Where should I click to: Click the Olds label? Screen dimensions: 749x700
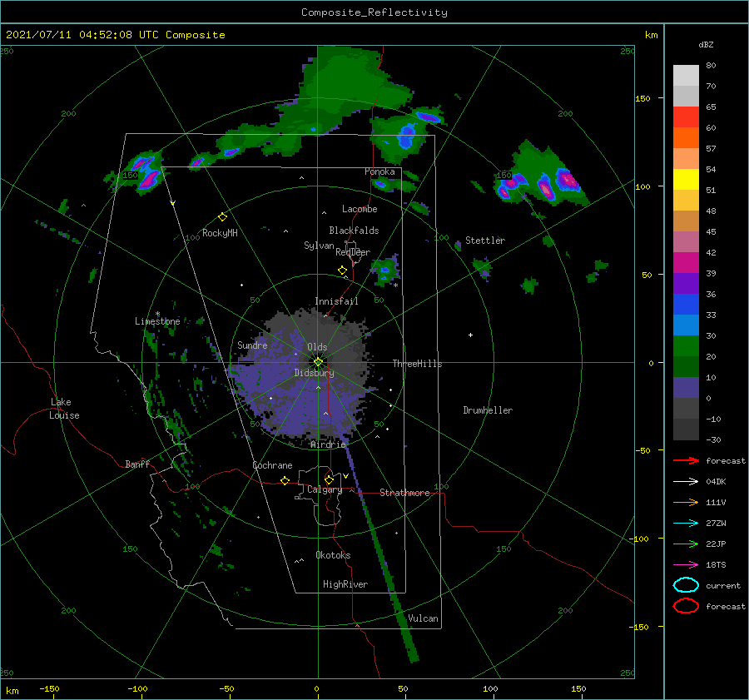pyautogui.click(x=317, y=347)
